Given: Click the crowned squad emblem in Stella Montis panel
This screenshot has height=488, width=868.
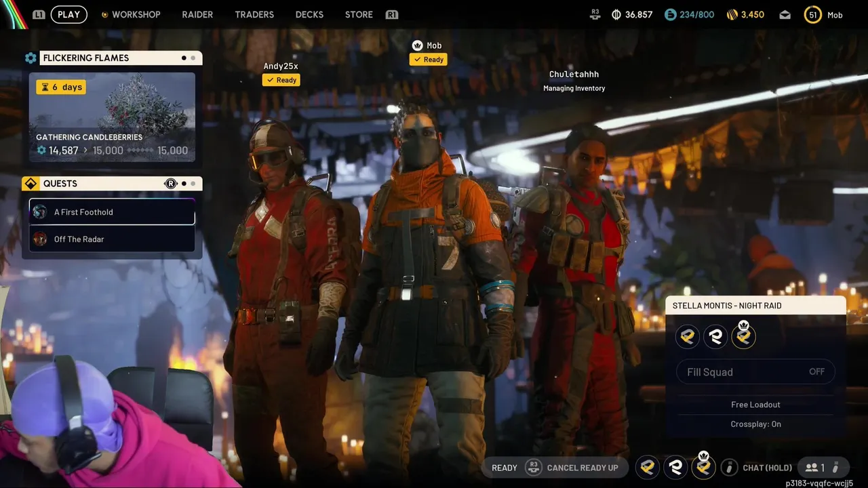Looking at the screenshot, I should point(743,335).
